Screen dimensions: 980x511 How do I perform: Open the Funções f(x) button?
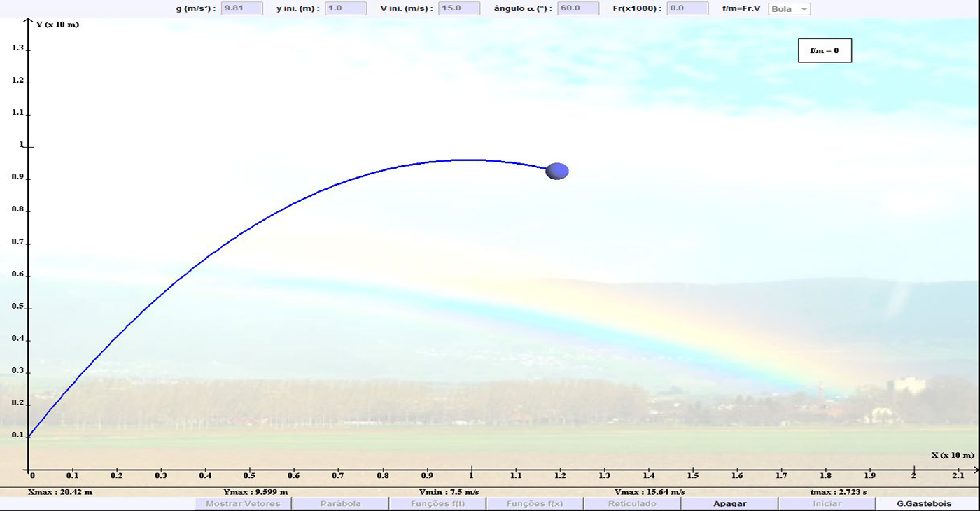pos(535,503)
